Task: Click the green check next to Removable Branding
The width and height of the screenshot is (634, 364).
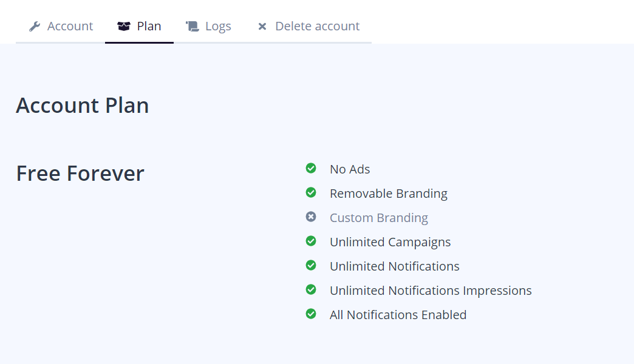Action: 311,192
